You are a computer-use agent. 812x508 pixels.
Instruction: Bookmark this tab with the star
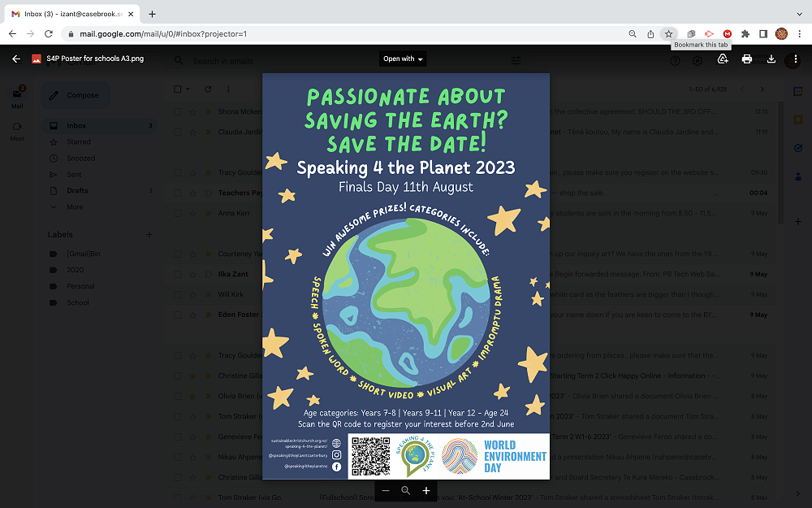668,33
